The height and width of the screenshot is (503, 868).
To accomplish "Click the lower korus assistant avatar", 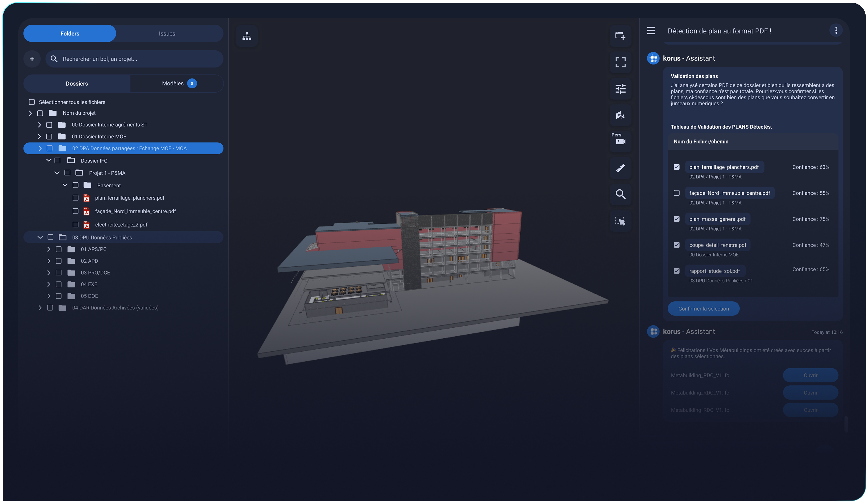I will (653, 331).
